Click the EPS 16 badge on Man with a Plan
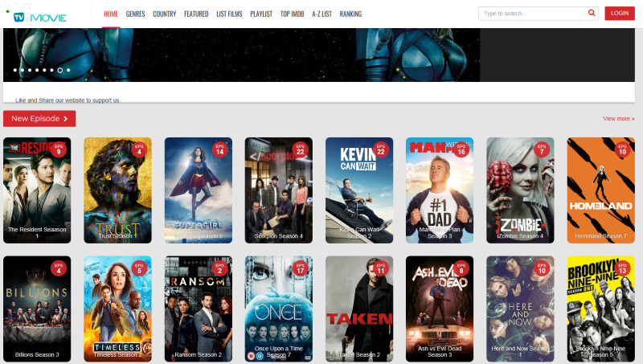Image resolution: width=643 pixels, height=364 pixels. (x=461, y=149)
